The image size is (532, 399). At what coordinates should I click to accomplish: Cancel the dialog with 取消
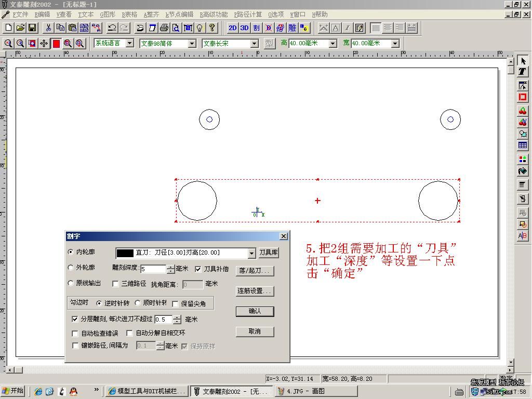(x=255, y=331)
